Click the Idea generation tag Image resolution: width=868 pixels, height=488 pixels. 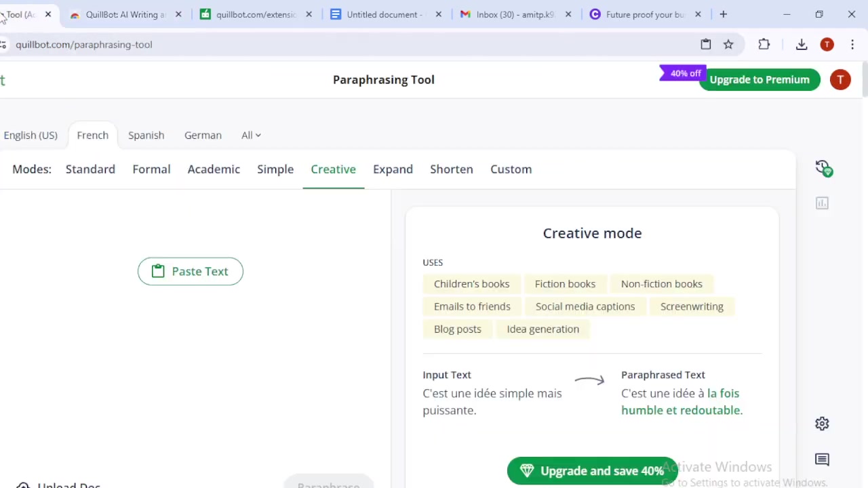click(x=543, y=329)
